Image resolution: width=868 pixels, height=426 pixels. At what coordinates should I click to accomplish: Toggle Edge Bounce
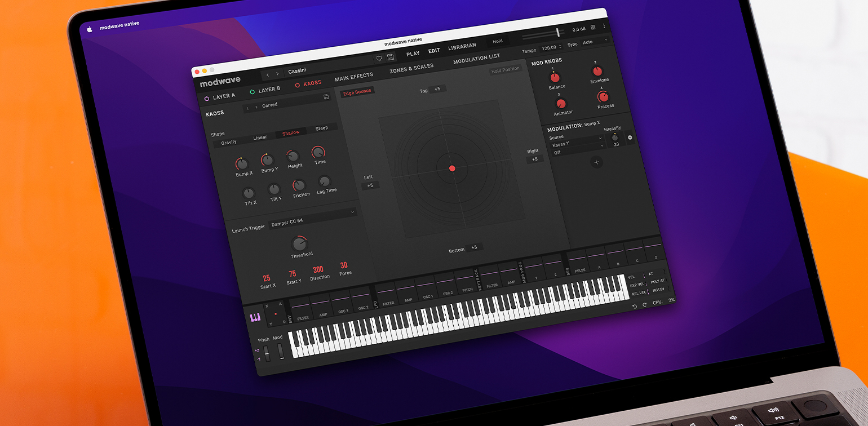click(357, 91)
